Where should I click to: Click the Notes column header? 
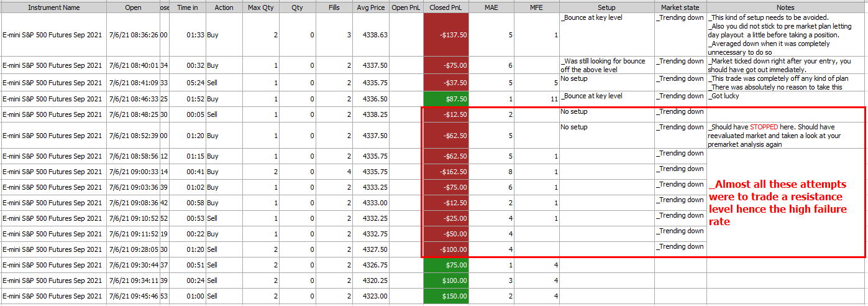click(787, 7)
